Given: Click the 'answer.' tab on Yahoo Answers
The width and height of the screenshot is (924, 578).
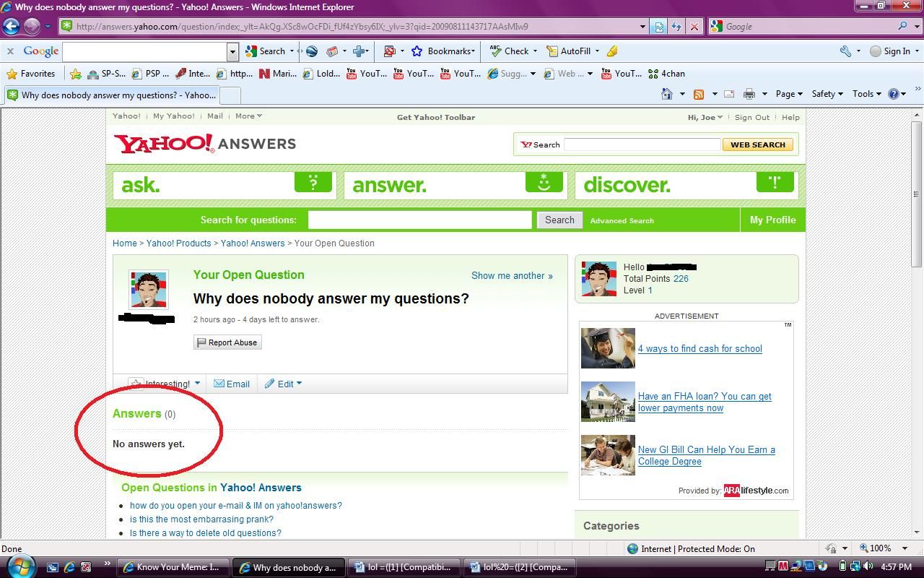Looking at the screenshot, I should [456, 184].
